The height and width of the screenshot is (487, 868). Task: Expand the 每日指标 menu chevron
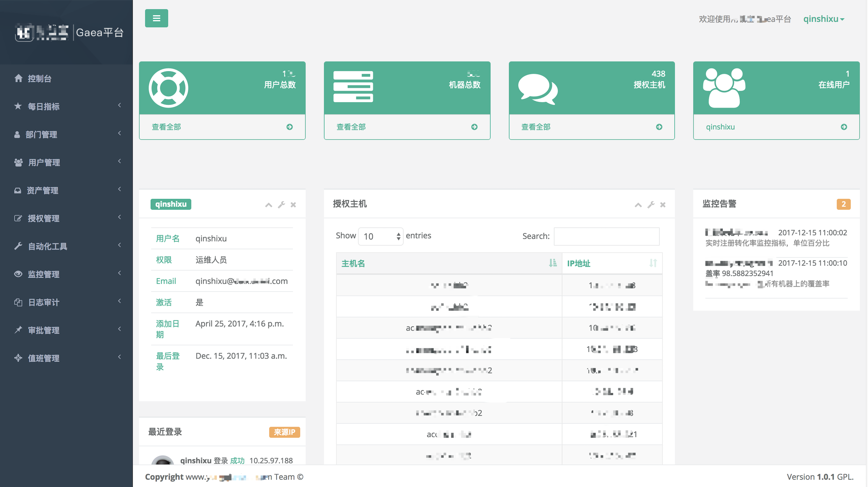coord(119,106)
